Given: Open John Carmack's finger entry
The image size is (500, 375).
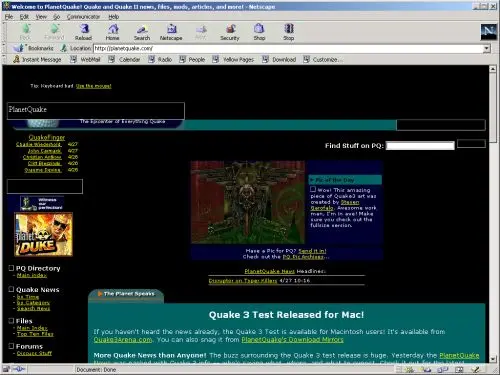Looking at the screenshot, I should point(45,151).
